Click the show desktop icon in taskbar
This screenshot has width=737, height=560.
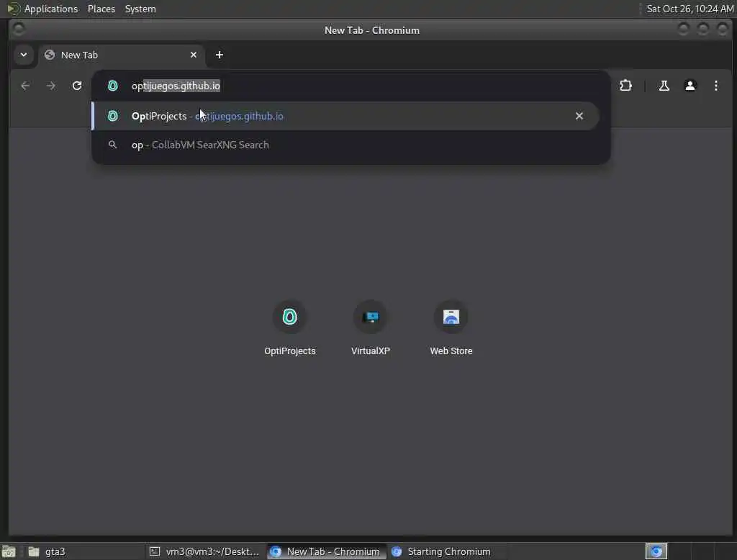pos(9,551)
